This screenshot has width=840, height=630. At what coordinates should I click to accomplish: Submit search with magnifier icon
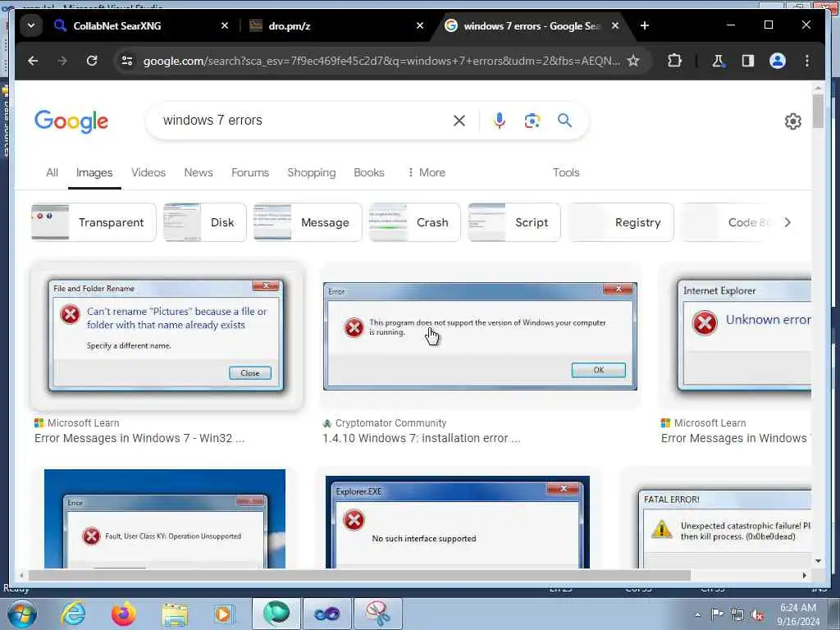(564, 121)
